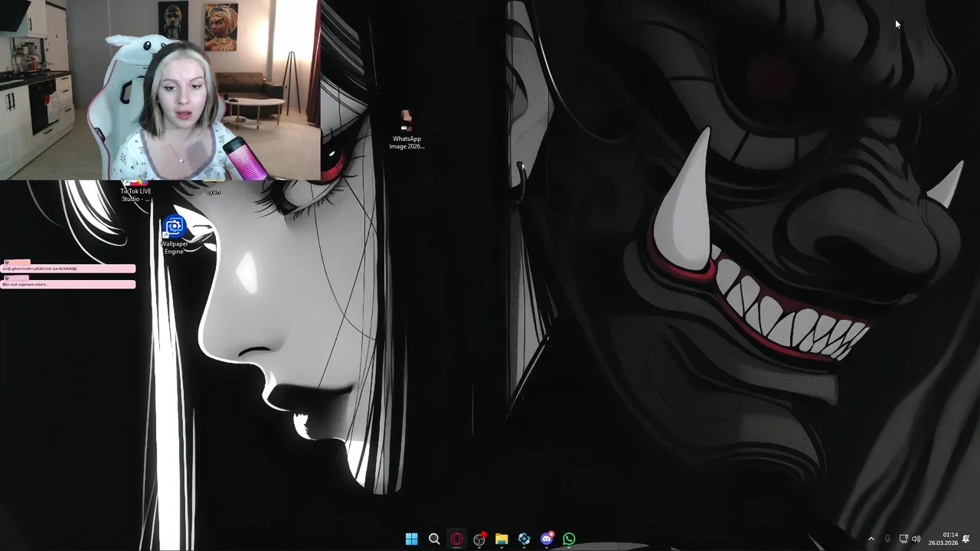Open taskbar Search magnifier

(434, 539)
